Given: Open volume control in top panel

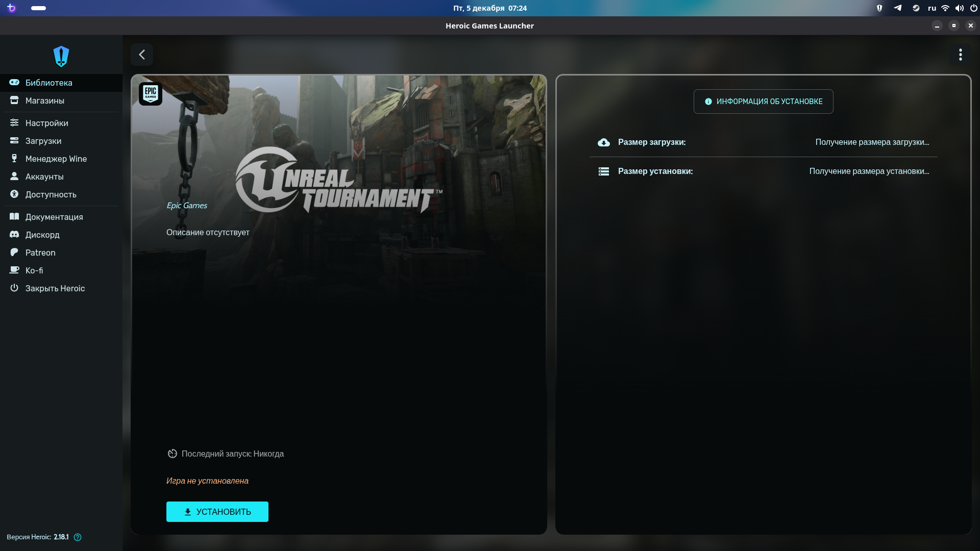Looking at the screenshot, I should point(959,8).
